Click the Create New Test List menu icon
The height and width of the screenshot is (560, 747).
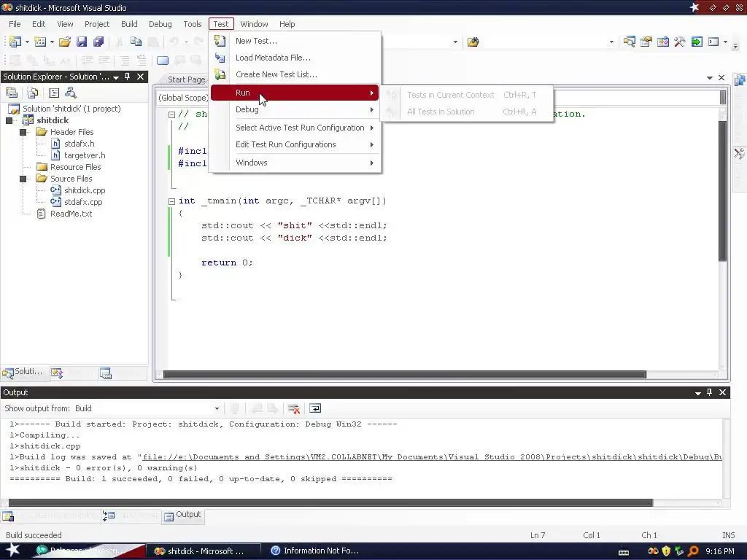(220, 74)
